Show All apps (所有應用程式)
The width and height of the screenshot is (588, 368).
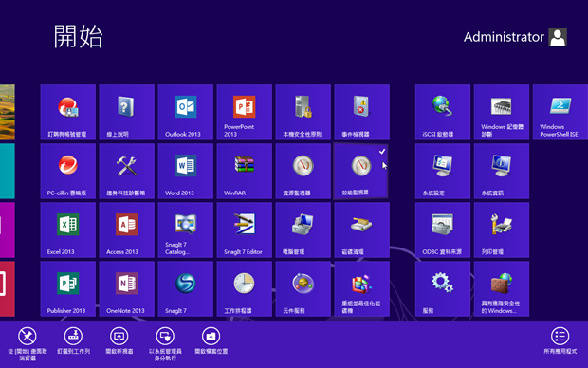coord(560,340)
